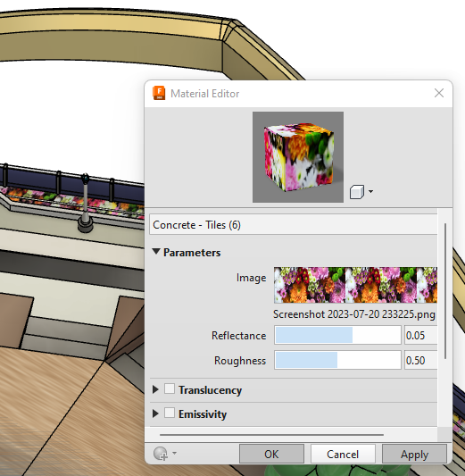
Task: Confirm with the OK button
Action: 271,455
